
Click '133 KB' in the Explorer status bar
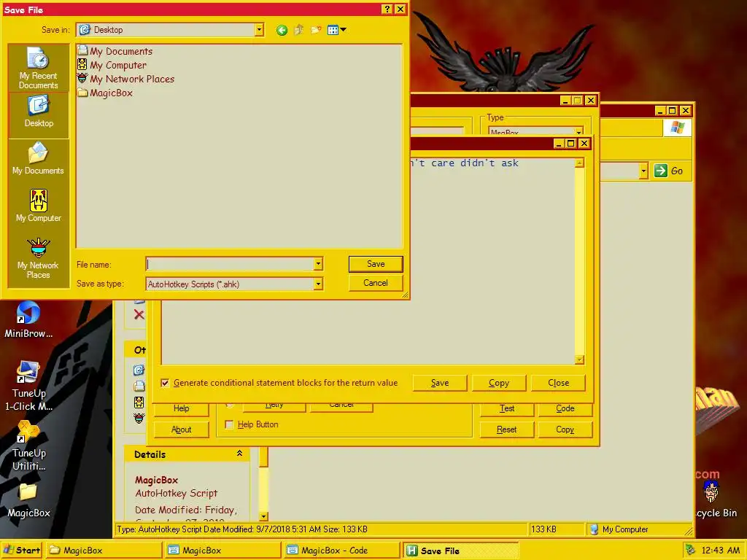543,529
